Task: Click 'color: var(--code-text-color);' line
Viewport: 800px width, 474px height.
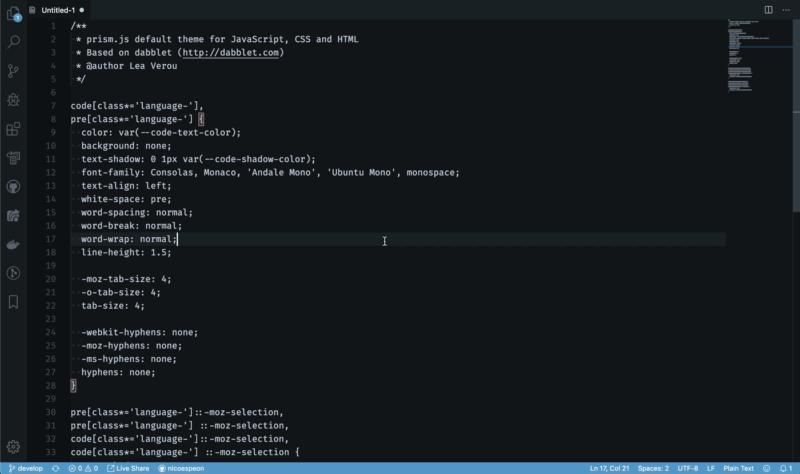Action: 161,132
